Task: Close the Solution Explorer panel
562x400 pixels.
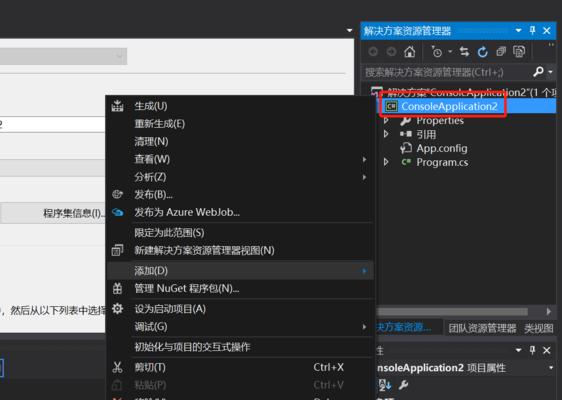Action: point(547,30)
